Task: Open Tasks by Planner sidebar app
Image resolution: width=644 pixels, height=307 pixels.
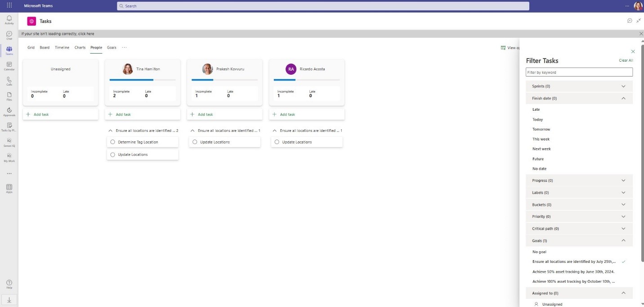Action: [x=9, y=127]
